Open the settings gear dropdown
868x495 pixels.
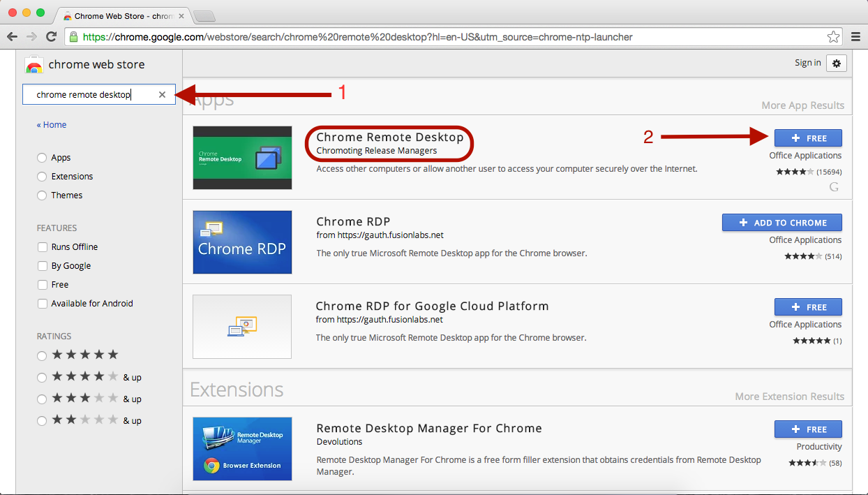(x=837, y=63)
